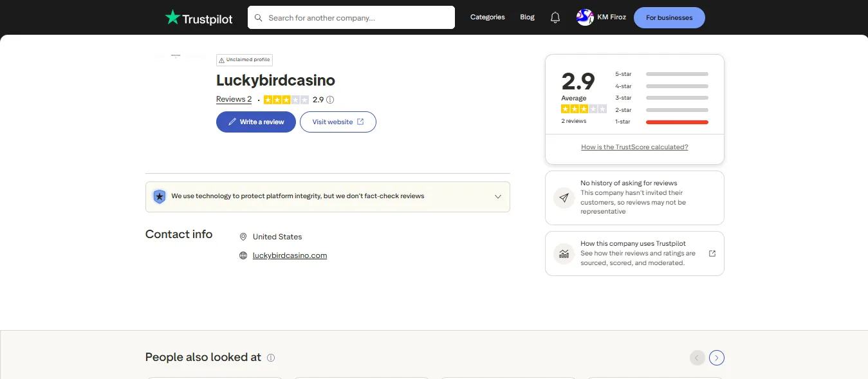This screenshot has width=868, height=379.
Task: Click the United States location text
Action: 277,237
